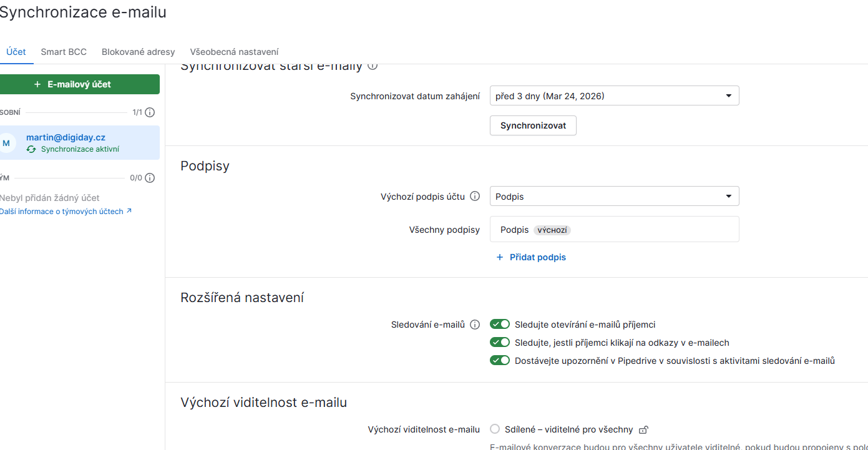Select Sdílené – viditelné pro všechny radio
This screenshot has height=450, width=868.
[495, 429]
